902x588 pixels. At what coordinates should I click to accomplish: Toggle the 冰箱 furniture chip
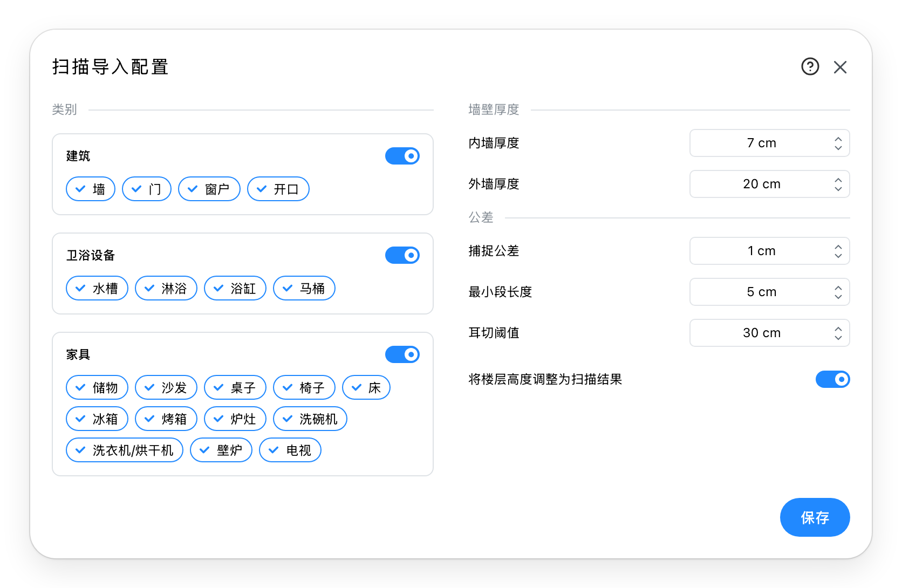point(97,419)
